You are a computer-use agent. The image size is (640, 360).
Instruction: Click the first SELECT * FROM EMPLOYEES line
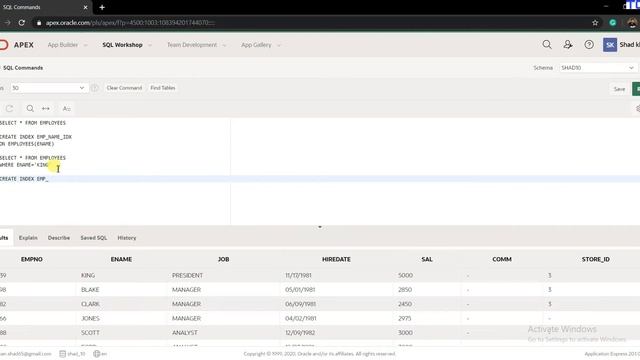pos(33,123)
